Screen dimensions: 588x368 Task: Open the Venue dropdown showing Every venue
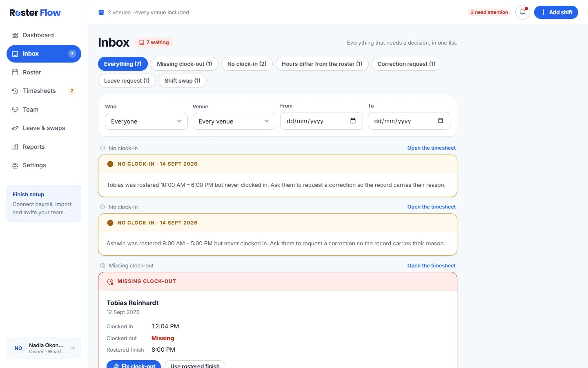[x=234, y=121]
